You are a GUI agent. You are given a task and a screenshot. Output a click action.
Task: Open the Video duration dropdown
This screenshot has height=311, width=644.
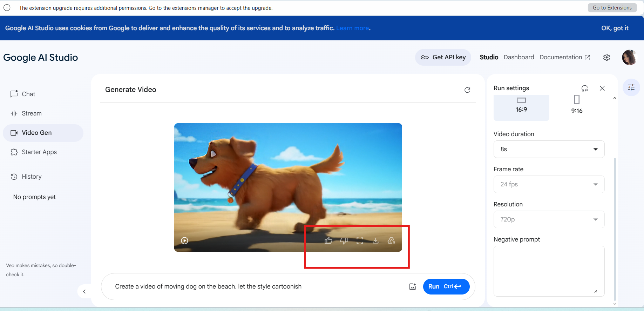[x=549, y=149]
